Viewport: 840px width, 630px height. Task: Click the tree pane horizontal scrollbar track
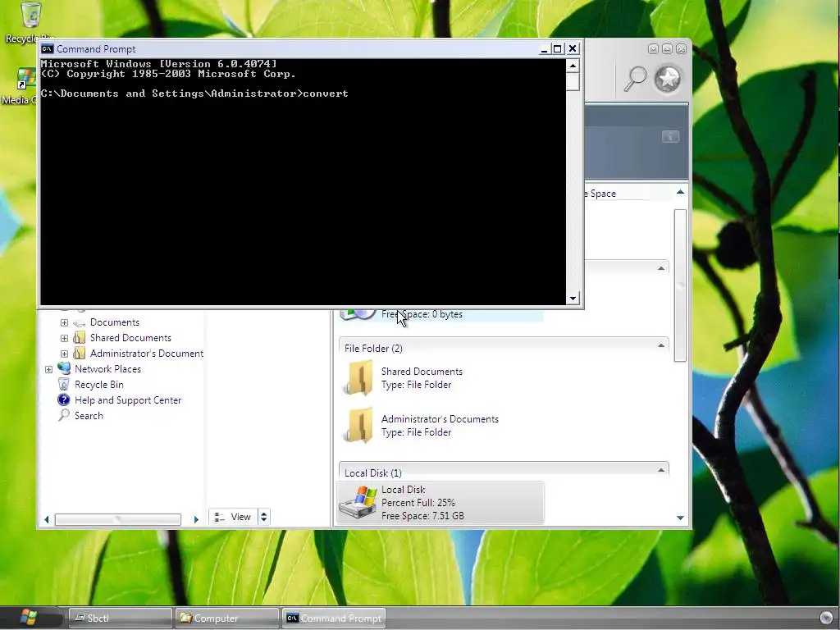(x=118, y=519)
